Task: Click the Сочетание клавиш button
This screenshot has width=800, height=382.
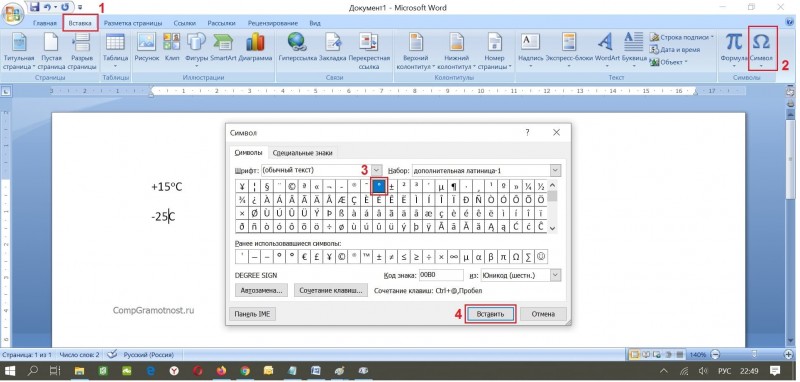Action: point(331,291)
